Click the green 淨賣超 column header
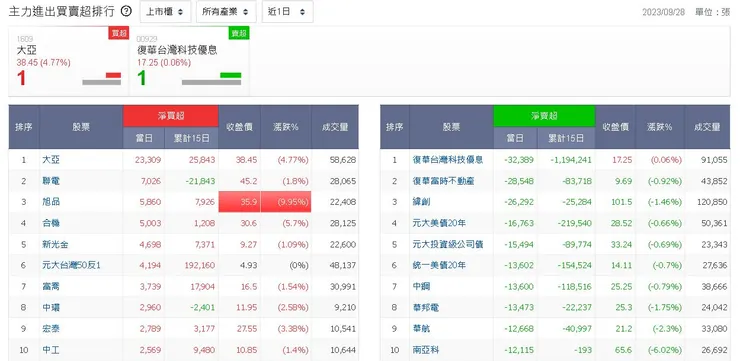The image size is (740, 361). click(x=544, y=116)
